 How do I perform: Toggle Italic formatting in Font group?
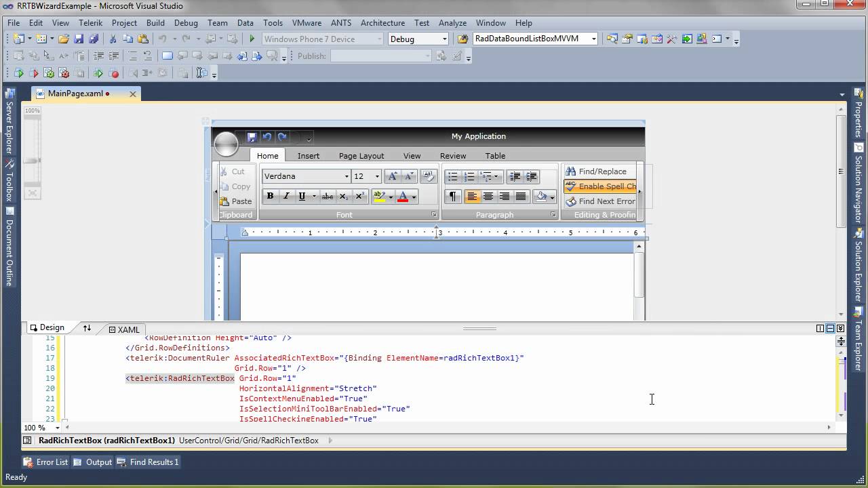(x=286, y=197)
